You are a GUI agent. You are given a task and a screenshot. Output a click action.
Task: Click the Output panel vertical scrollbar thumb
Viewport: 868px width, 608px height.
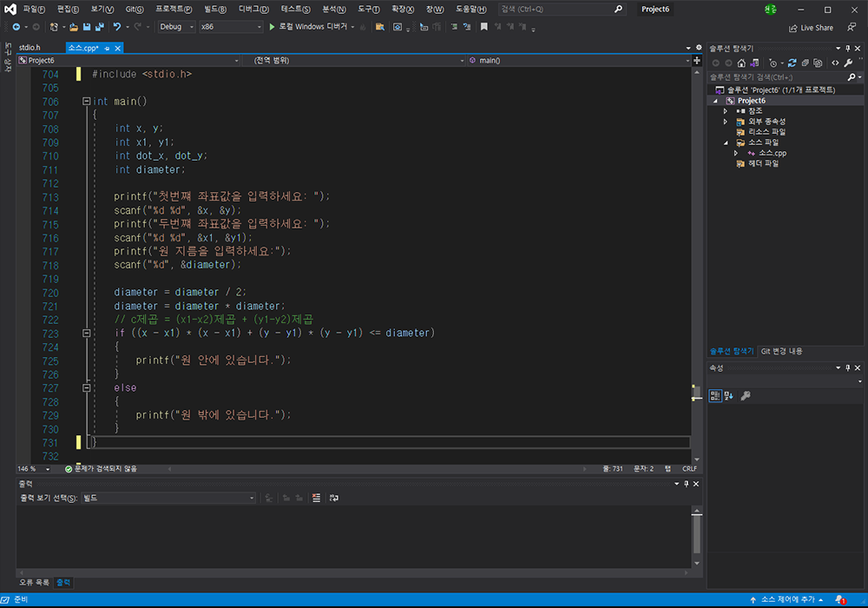(x=697, y=532)
